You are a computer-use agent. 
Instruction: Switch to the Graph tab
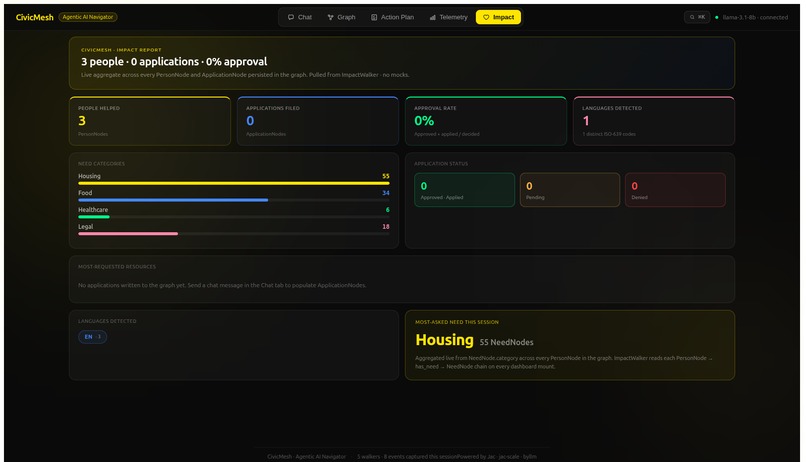tap(341, 17)
